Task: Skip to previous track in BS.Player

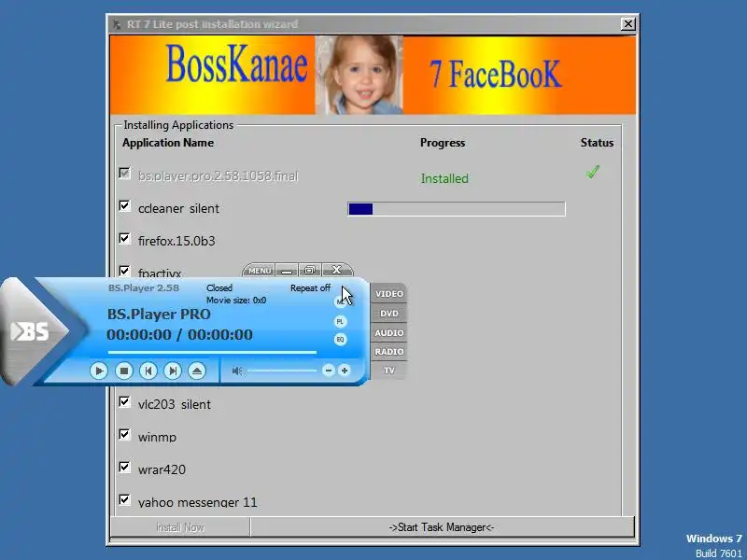Action: (x=148, y=371)
